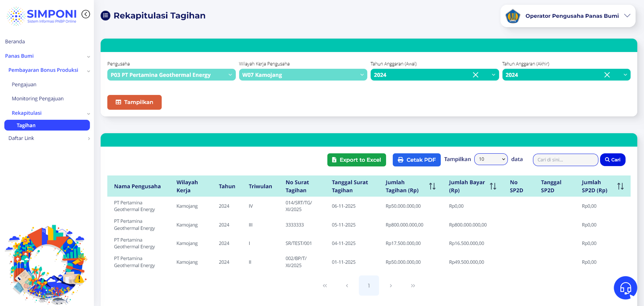Click the Tanggal SP2D column header
644x306 pixels.
[551, 186]
